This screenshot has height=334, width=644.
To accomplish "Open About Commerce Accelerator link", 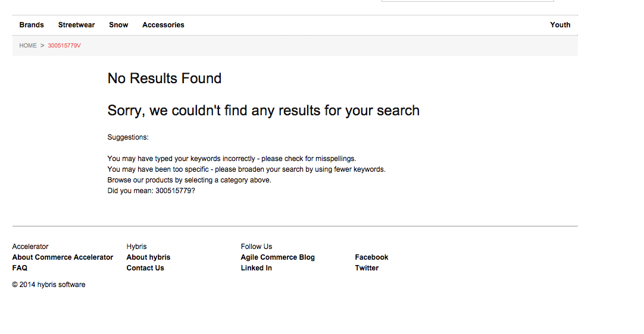I will click(62, 257).
